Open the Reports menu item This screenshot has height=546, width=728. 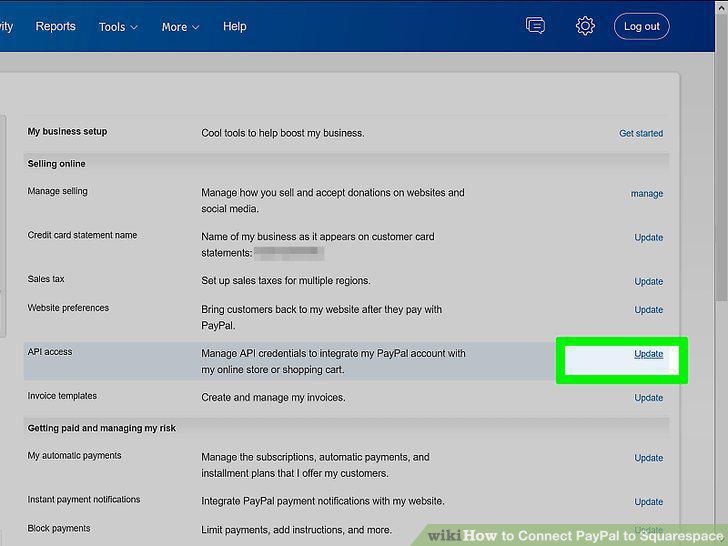55,26
